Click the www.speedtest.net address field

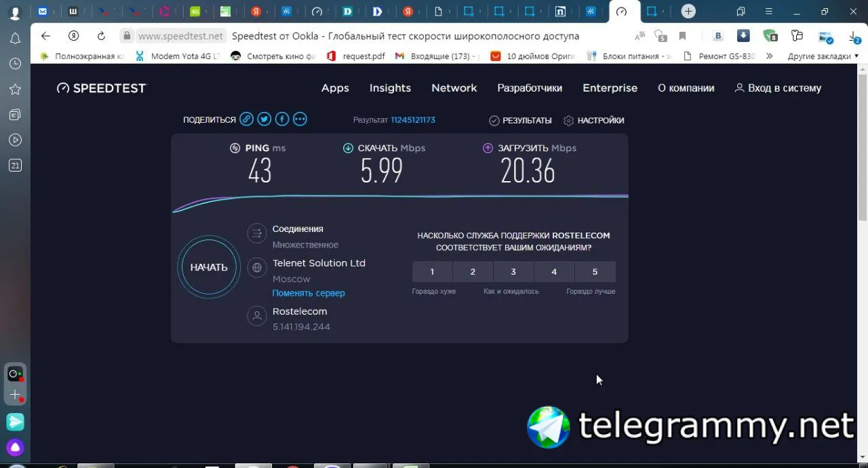point(180,36)
